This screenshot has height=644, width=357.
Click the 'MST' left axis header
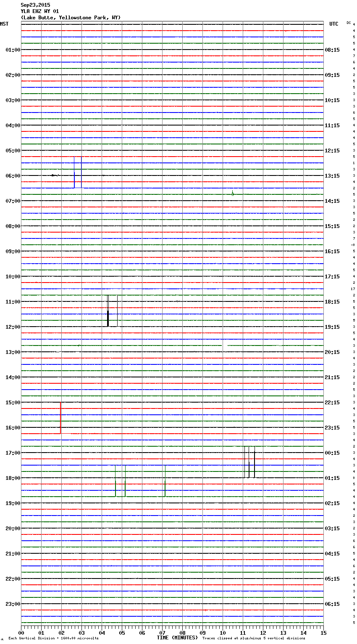click(x=4, y=24)
